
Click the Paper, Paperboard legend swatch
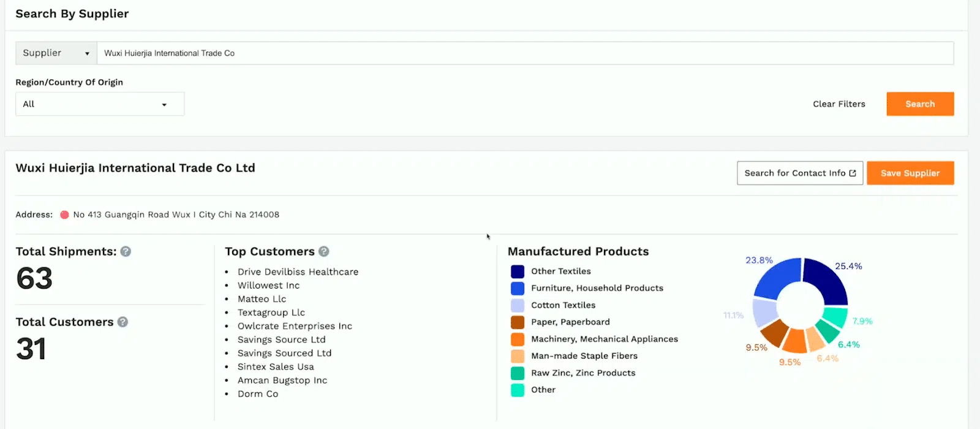click(518, 322)
